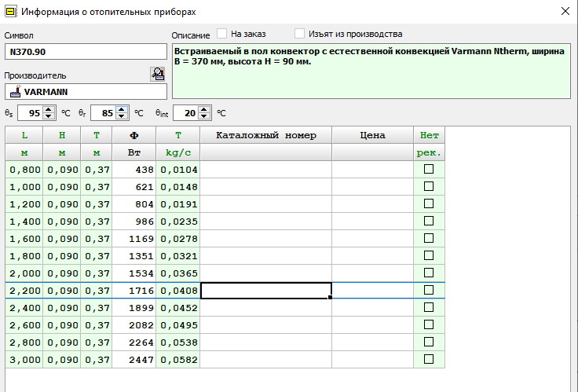Decrease internal temperature θint with down arrow
Viewport: 578px width, 392px height.
click(x=204, y=116)
